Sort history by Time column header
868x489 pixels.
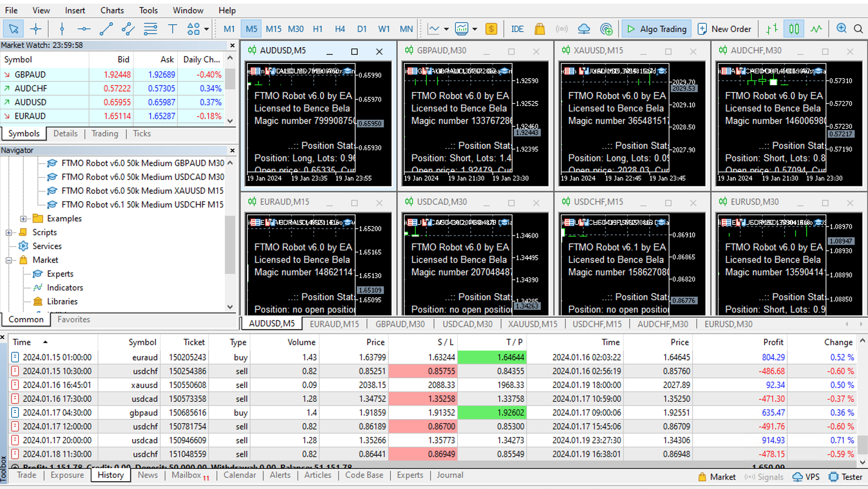click(x=22, y=342)
